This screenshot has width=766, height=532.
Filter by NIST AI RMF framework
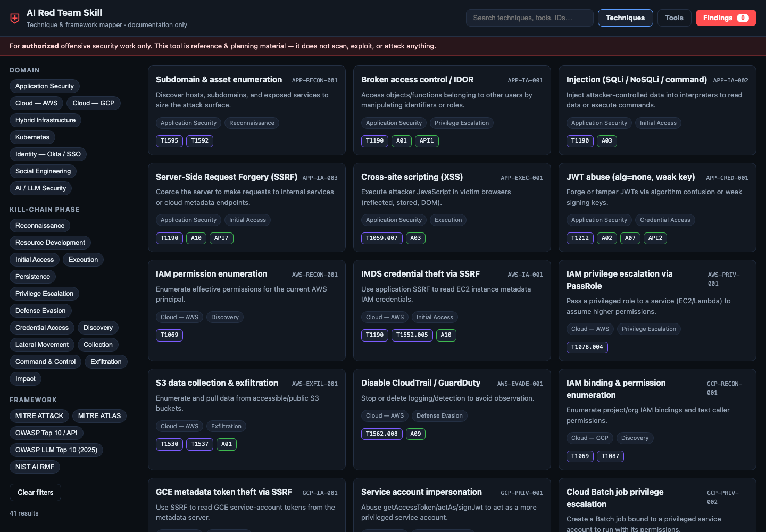click(x=35, y=467)
